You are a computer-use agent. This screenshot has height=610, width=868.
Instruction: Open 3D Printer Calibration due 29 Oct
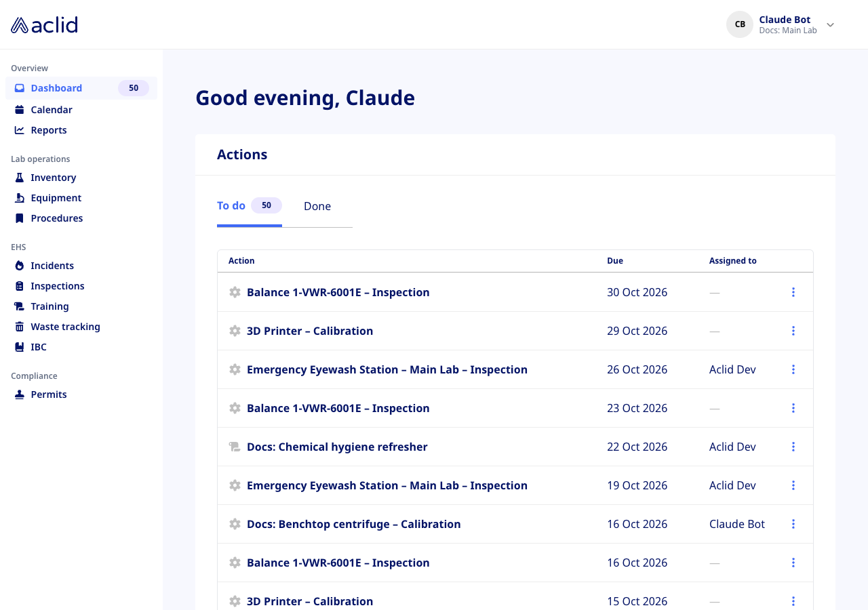pos(310,331)
